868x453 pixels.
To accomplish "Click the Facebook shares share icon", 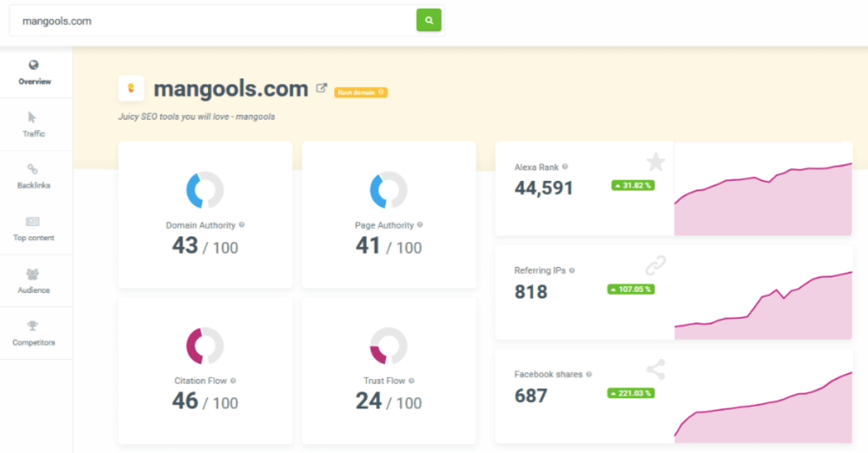I will pyautogui.click(x=656, y=369).
